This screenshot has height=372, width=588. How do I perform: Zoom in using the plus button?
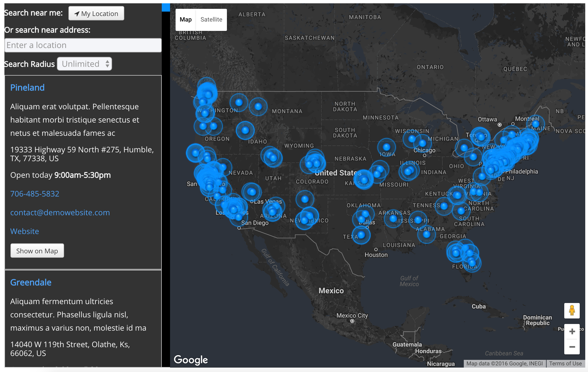pos(572,331)
